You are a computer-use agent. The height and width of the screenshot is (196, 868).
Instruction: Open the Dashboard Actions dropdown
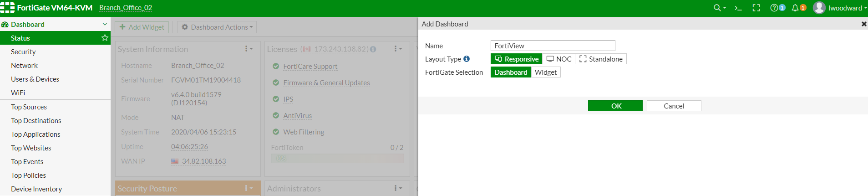pos(217,27)
